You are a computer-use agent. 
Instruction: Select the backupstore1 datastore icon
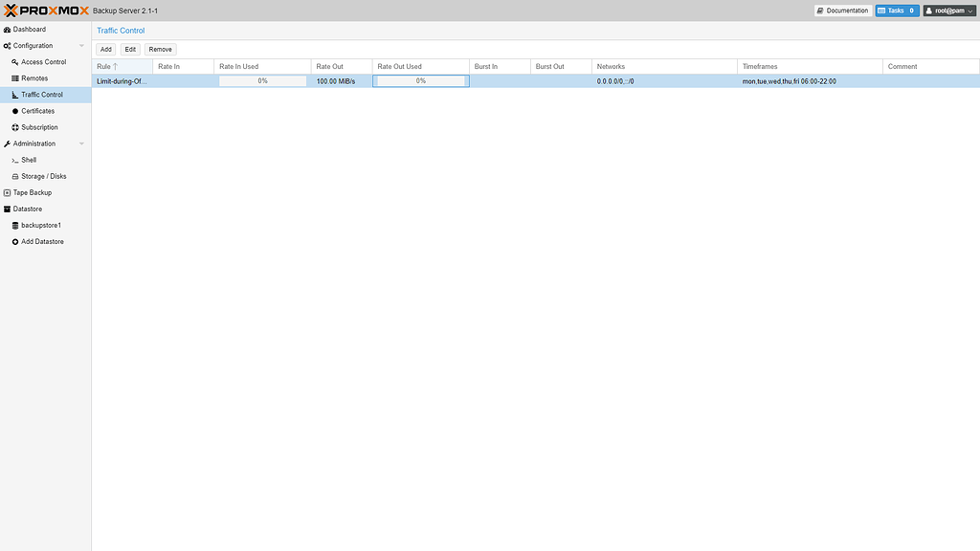click(x=16, y=225)
